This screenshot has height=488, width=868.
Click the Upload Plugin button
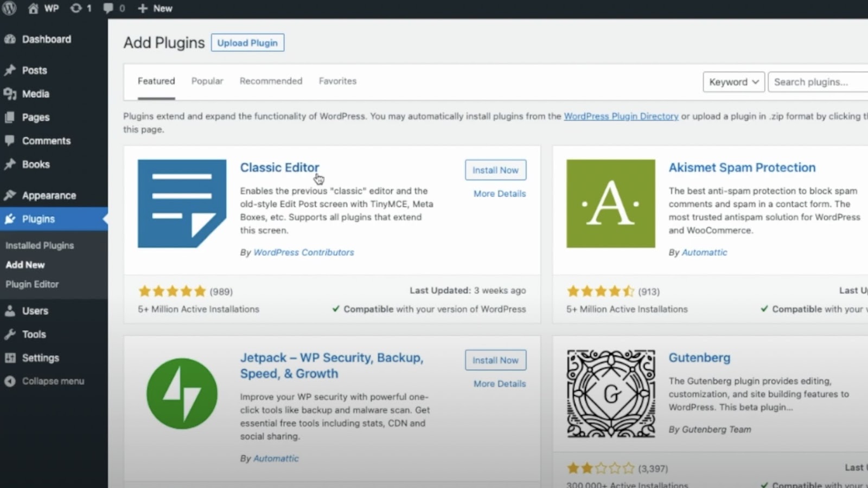[x=247, y=43]
